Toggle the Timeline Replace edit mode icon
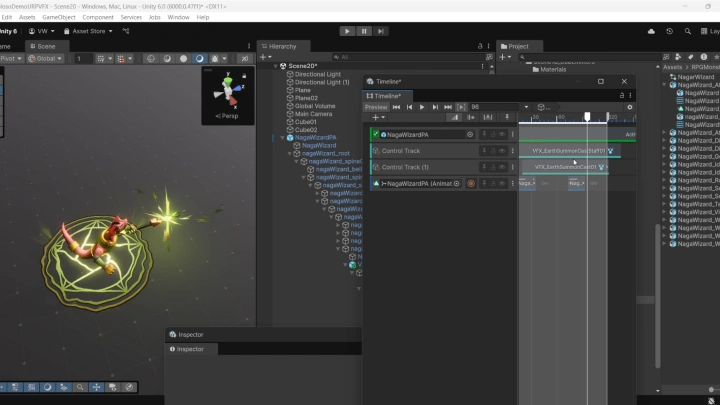 click(x=488, y=118)
